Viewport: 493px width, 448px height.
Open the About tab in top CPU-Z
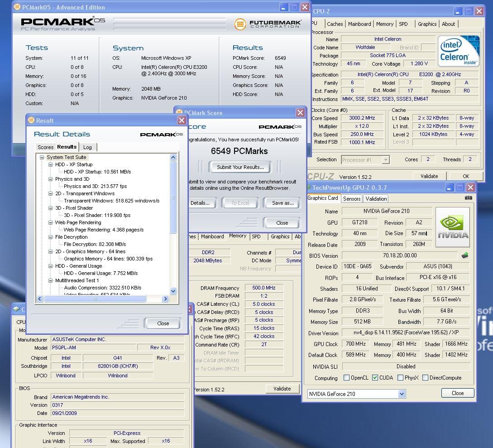click(x=448, y=24)
